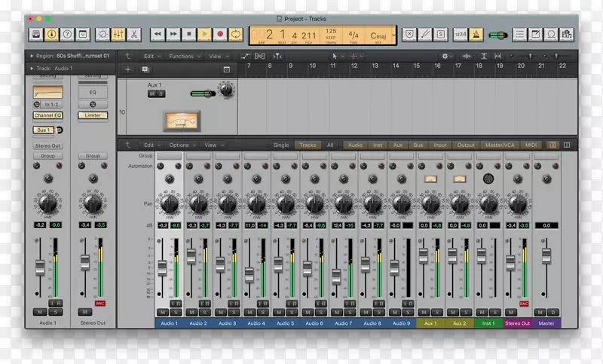This screenshot has width=603, height=364.
Task: Open the Functions menu in the tracks area
Action: [x=184, y=56]
